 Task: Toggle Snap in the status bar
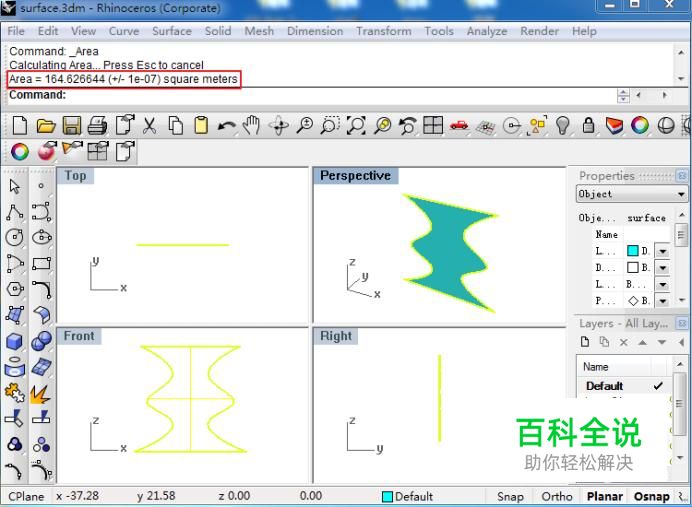[x=510, y=496]
